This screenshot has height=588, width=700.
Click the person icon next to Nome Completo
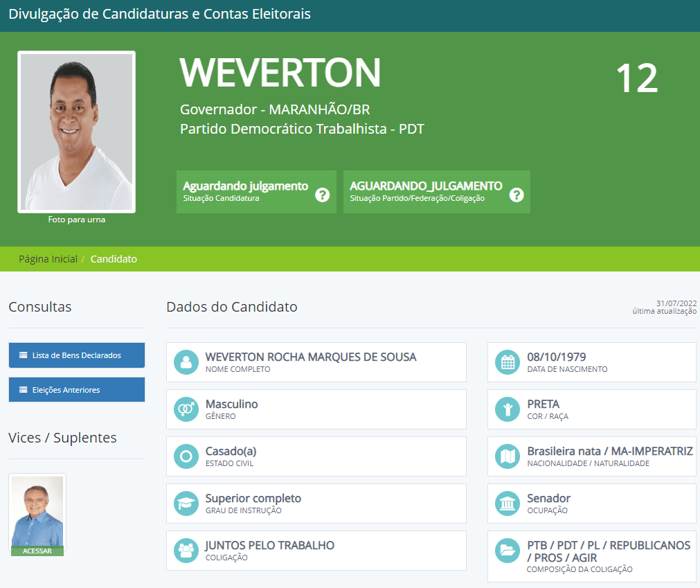tap(186, 362)
